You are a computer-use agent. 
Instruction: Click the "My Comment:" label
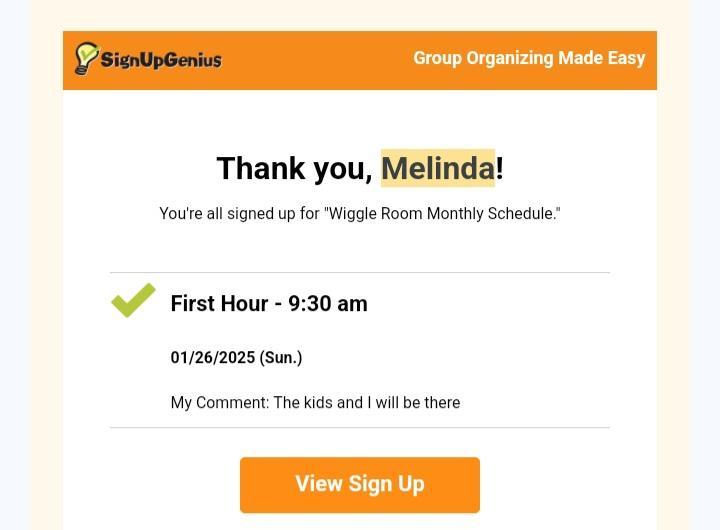click(x=219, y=403)
